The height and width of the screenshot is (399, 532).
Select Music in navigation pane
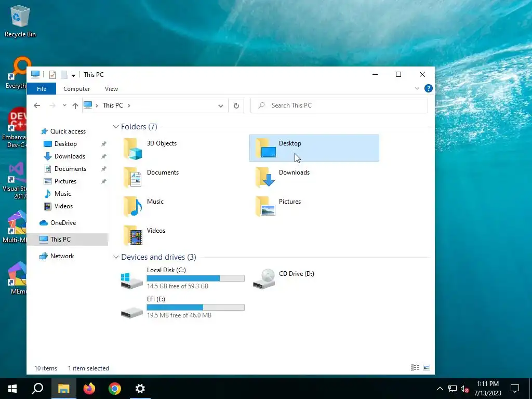point(62,194)
